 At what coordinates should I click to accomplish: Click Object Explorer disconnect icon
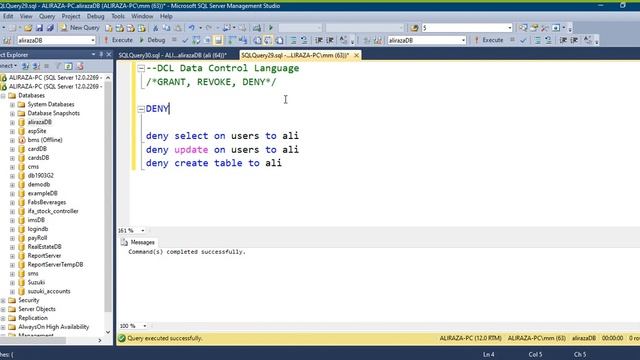coord(36,66)
